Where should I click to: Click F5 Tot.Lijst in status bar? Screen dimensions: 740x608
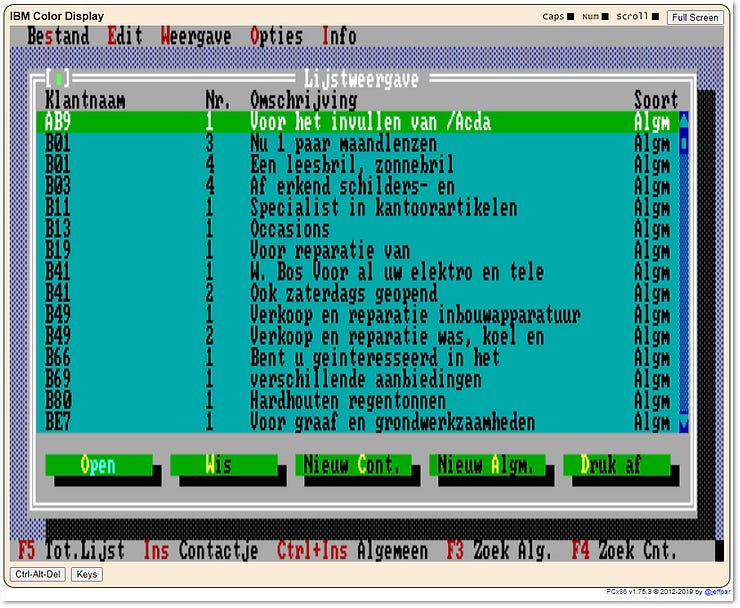coord(71,551)
